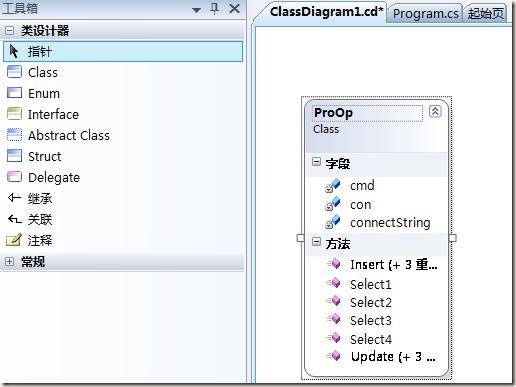Select the Select4 method text

(371, 339)
